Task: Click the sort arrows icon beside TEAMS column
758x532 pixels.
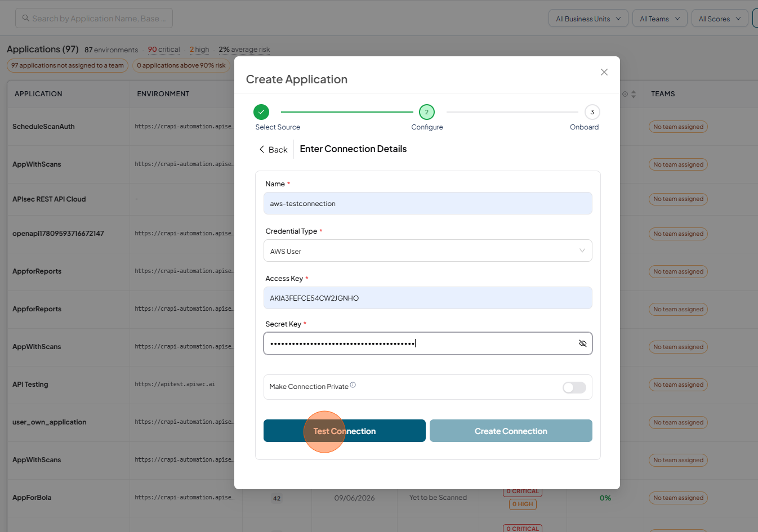Action: [x=634, y=94]
